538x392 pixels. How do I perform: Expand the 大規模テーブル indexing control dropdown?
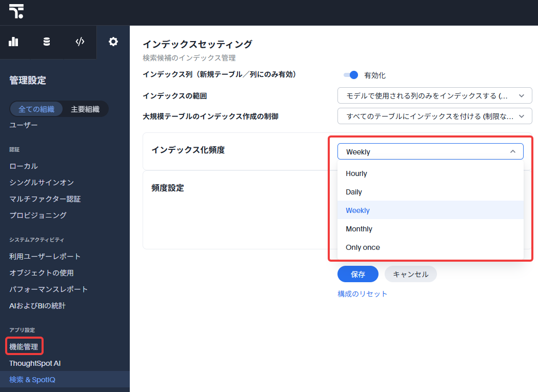pyautogui.click(x=435, y=116)
